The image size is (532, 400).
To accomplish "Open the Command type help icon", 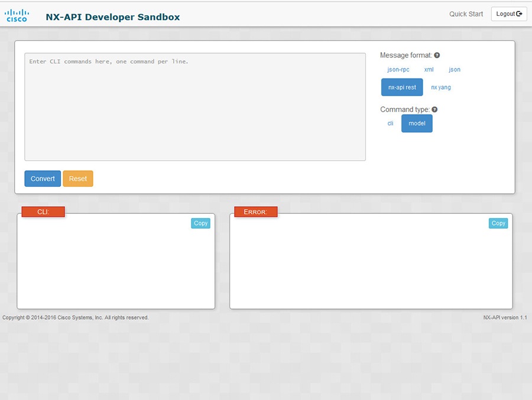I will (x=434, y=109).
